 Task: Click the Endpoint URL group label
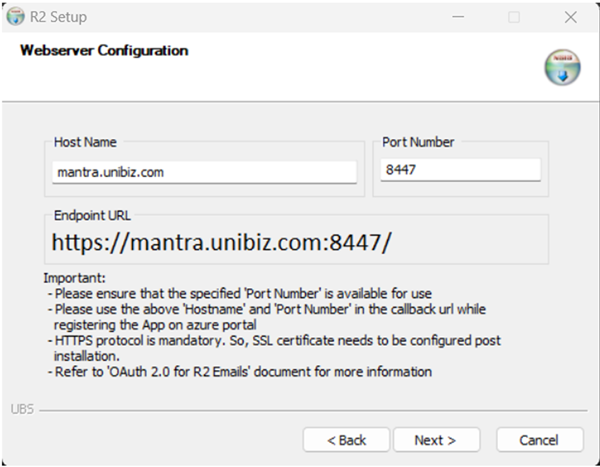[92, 215]
